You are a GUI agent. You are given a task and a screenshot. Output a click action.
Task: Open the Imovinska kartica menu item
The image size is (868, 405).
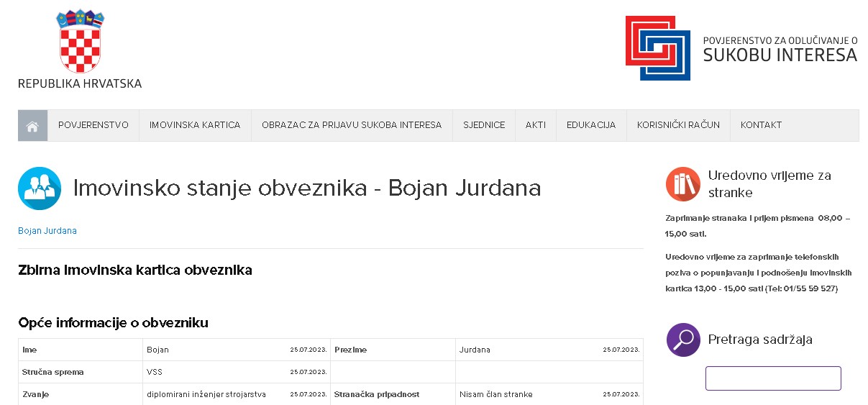coord(195,125)
